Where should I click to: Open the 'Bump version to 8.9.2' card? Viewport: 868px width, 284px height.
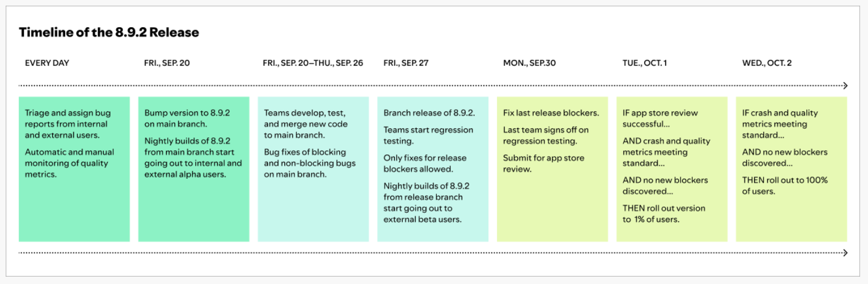(x=194, y=169)
